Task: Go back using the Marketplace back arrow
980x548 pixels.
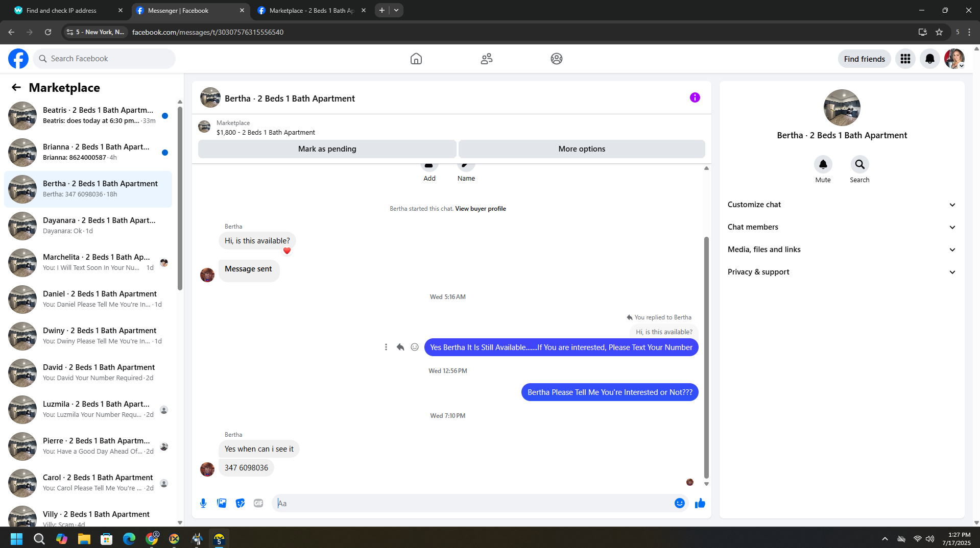Action: [x=16, y=88]
